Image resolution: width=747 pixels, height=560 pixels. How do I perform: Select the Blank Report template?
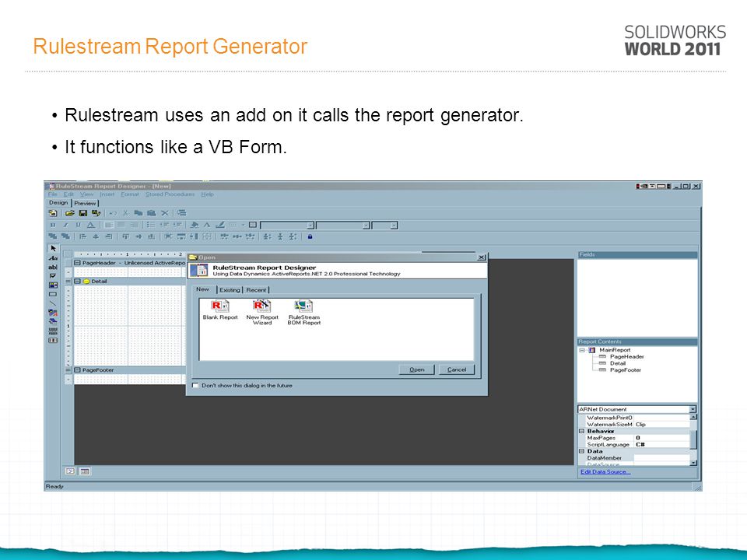[x=220, y=310]
